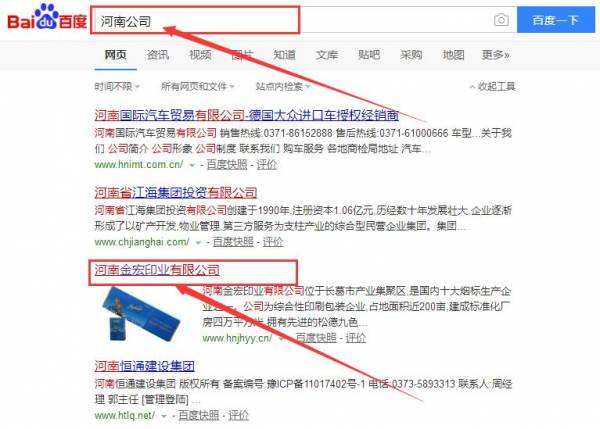Expand the 时间不限 time filter

117,86
